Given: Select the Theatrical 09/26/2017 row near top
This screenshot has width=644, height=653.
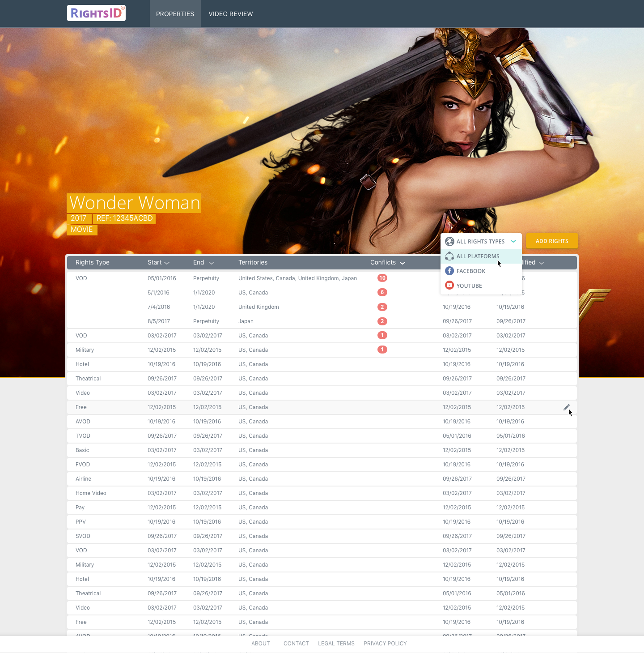Looking at the screenshot, I should click(322, 379).
